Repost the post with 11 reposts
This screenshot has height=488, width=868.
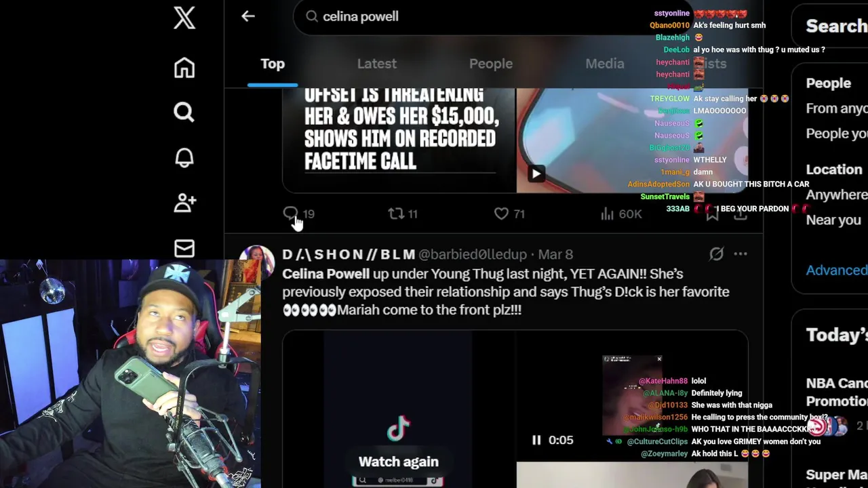(403, 214)
